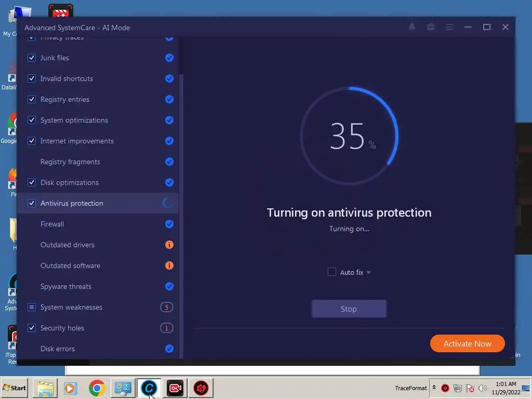The image size is (532, 399).
Task: Click the red gear taskbar icon
Action: pos(201,388)
